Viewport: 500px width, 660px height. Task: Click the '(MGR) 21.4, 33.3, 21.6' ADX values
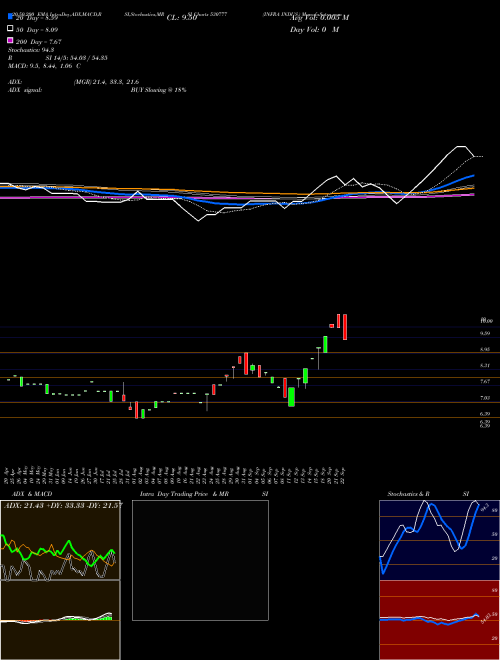[106, 82]
